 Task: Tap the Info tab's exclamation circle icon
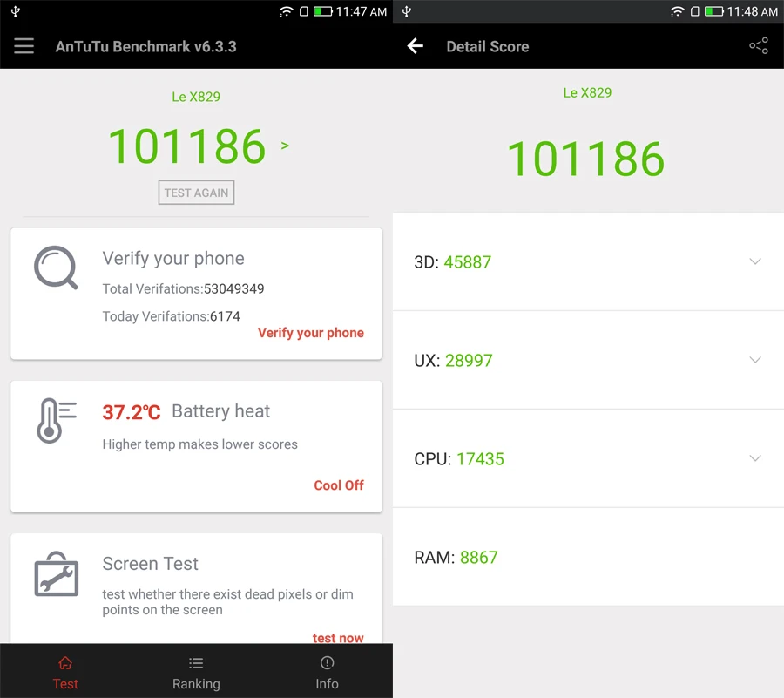tap(327, 662)
